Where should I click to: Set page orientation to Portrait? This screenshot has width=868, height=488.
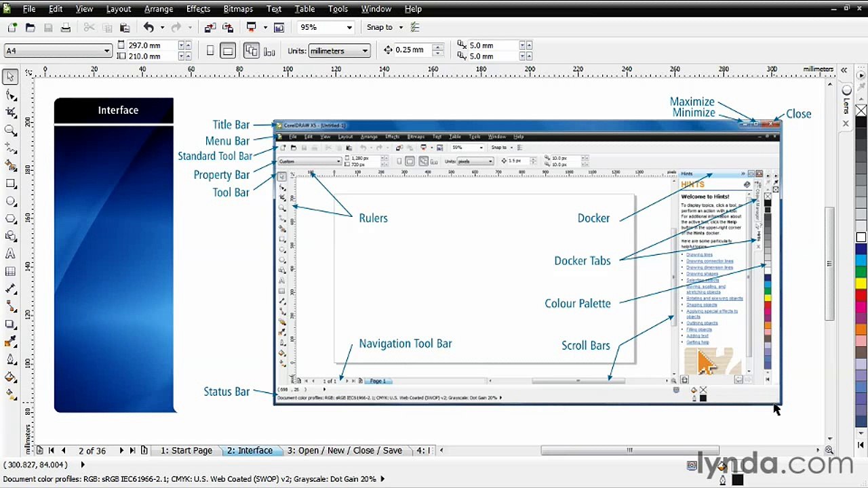210,51
